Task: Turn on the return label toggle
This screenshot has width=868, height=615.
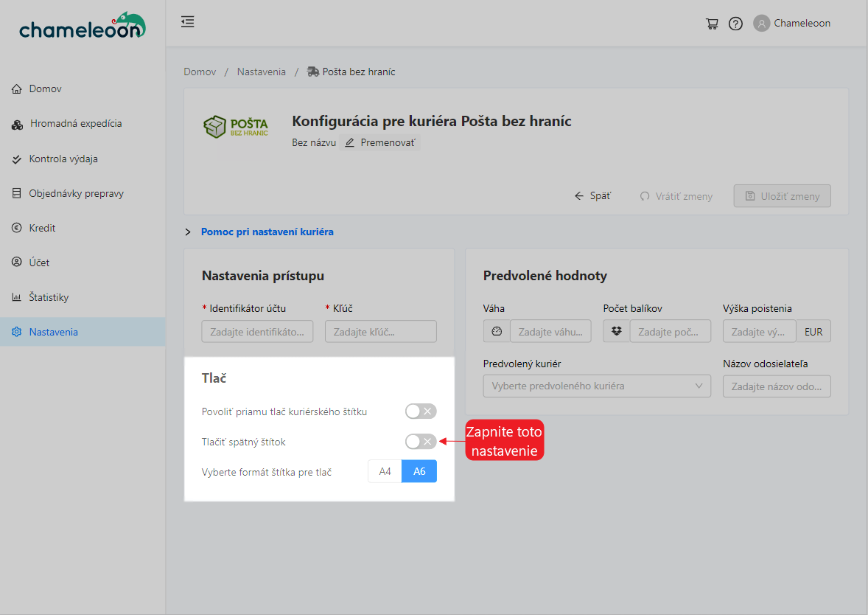Action: pyautogui.click(x=421, y=442)
